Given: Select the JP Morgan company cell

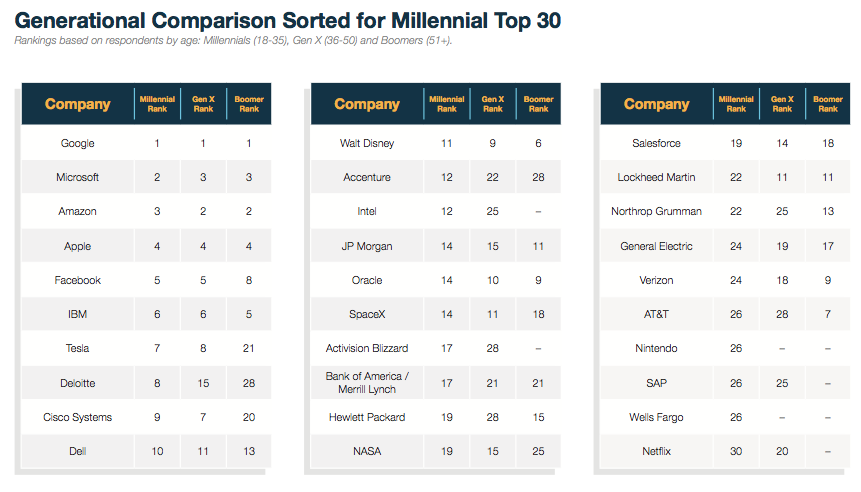Looking at the screenshot, I should pyautogui.click(x=367, y=246).
